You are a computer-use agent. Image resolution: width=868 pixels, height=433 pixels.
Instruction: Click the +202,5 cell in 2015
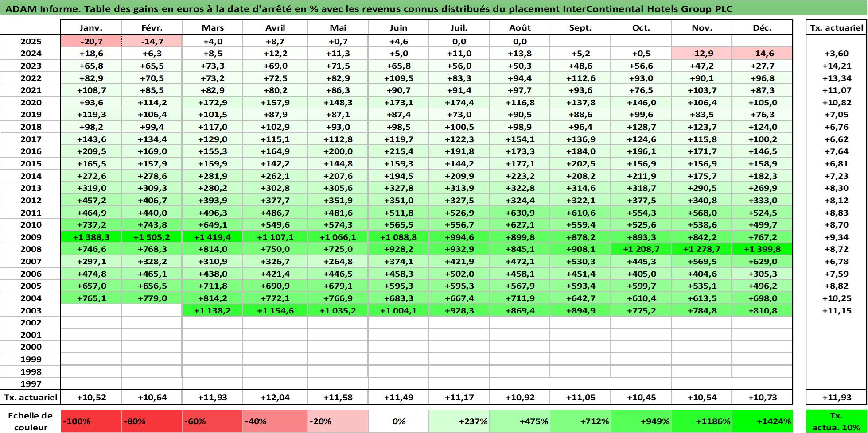click(x=580, y=164)
